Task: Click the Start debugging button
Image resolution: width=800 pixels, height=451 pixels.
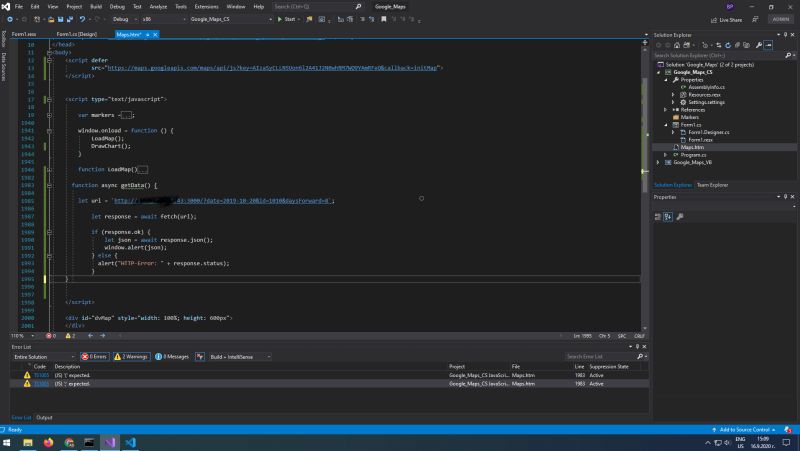Action: coord(287,19)
